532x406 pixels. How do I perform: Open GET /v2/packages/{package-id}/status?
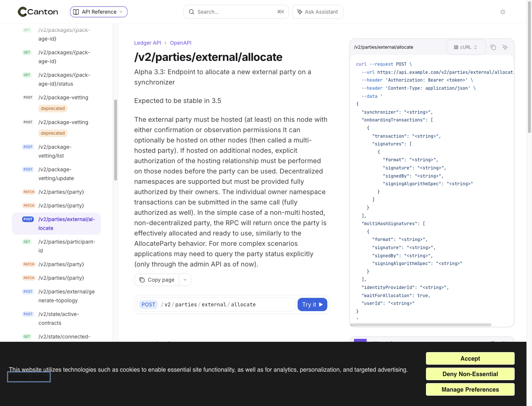[57, 79]
